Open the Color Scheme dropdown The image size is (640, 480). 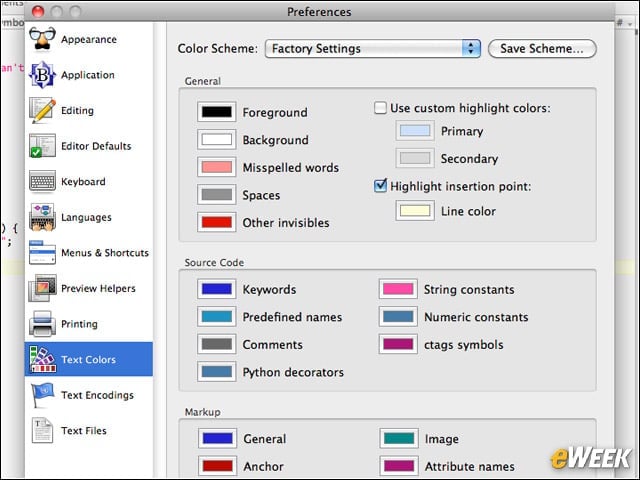click(x=373, y=49)
